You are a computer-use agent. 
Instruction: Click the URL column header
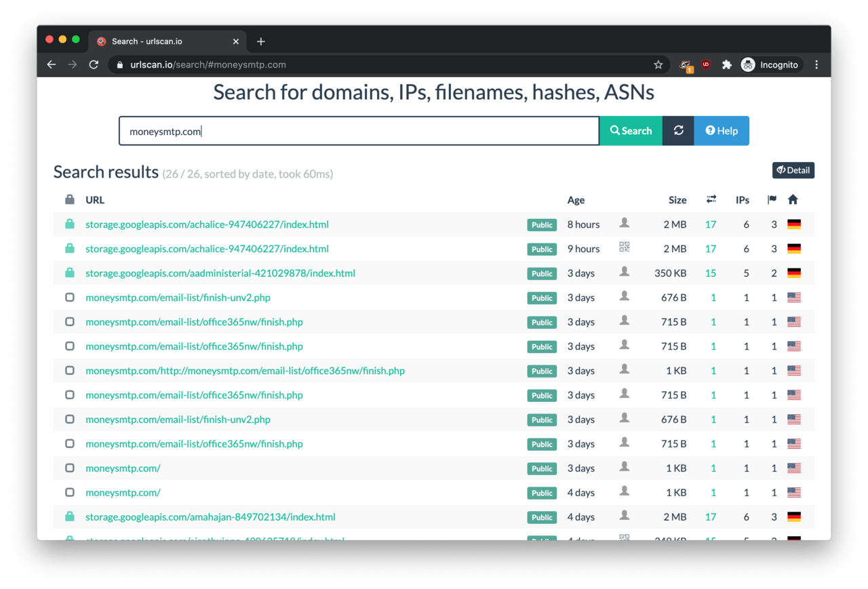point(95,200)
